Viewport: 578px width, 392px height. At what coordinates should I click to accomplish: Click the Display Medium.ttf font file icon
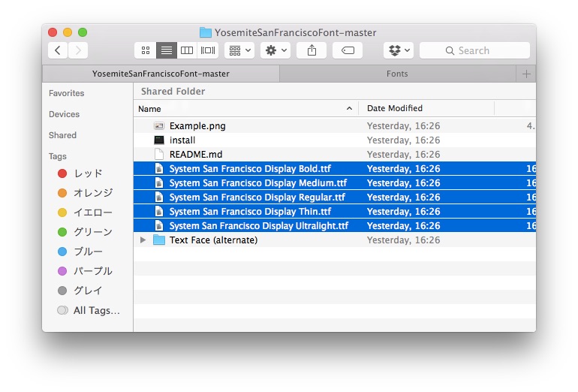(159, 183)
